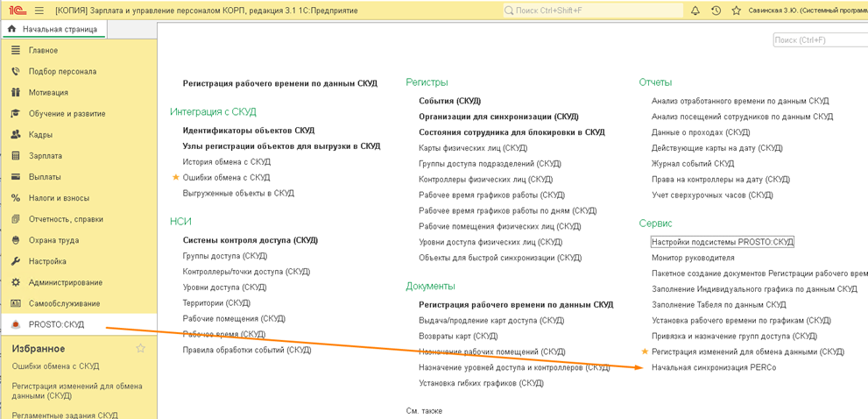Open Карты физических лиц (СКУД)
This screenshot has width=868, height=419.
(x=473, y=148)
